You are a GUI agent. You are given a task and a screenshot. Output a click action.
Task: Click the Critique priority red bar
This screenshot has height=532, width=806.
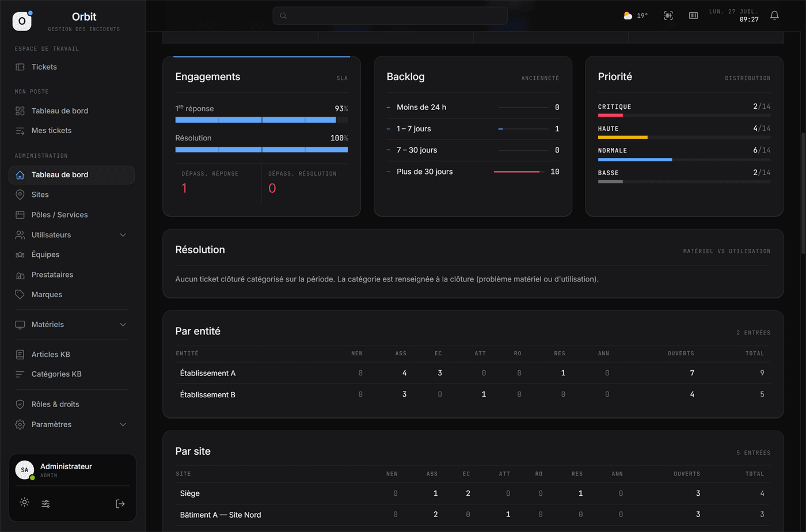coord(610,115)
